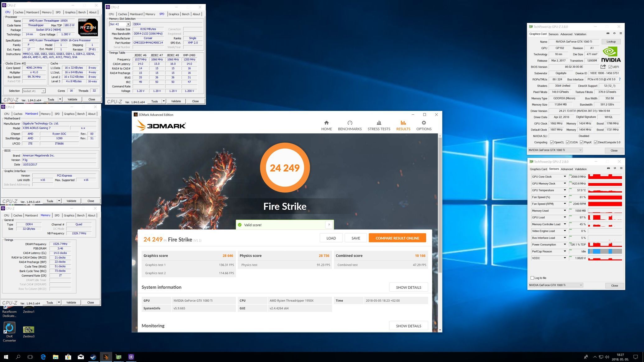Viewport: 644px width, 362px height.
Task: Click GPU Load sensor graph
Action: click(x=605, y=218)
